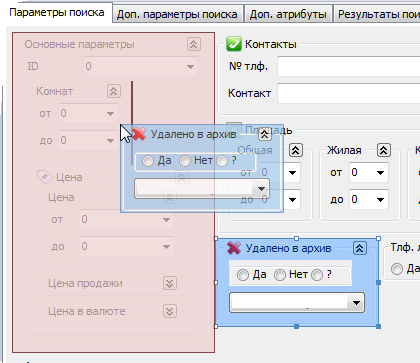This screenshot has height=363, width=420.
Task: Select Да radio under Тлф. group
Action: point(397,269)
